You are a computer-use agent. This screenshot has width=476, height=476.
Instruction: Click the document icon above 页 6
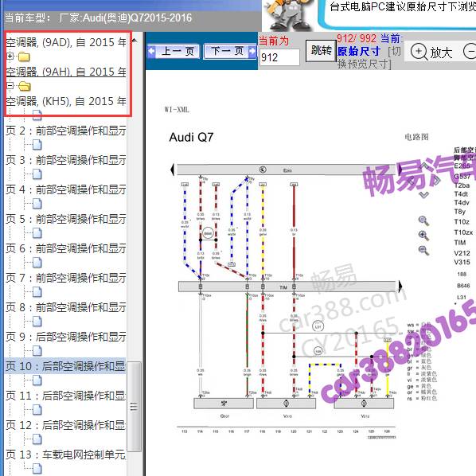(x=37, y=233)
